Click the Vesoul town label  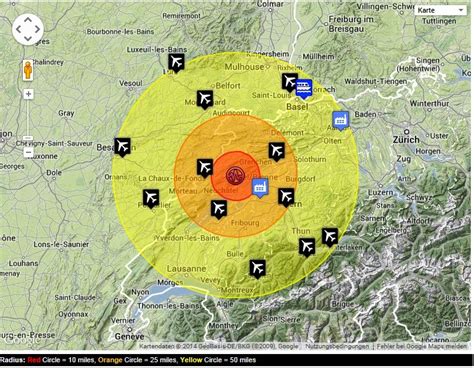pyautogui.click(x=131, y=83)
